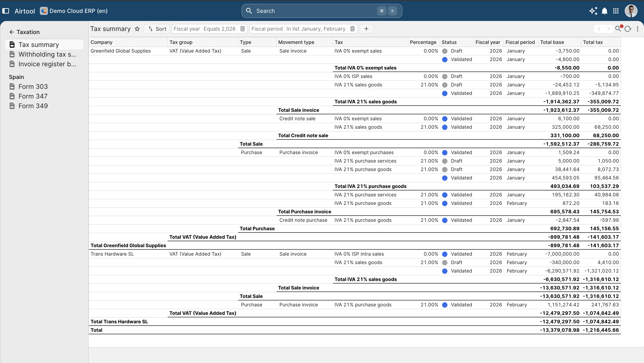Open the user profile avatar
This screenshot has height=363, width=644.
point(631,11)
